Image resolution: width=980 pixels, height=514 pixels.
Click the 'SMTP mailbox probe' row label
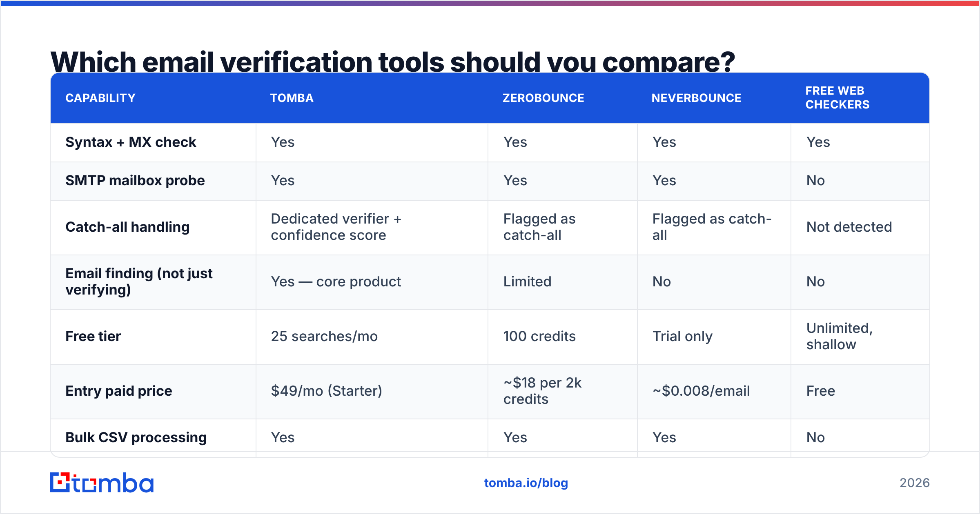tap(135, 180)
